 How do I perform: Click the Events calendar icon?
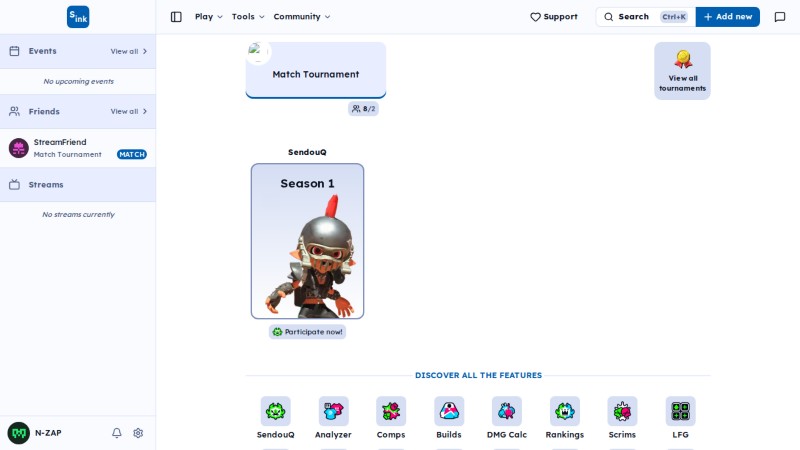(14, 51)
